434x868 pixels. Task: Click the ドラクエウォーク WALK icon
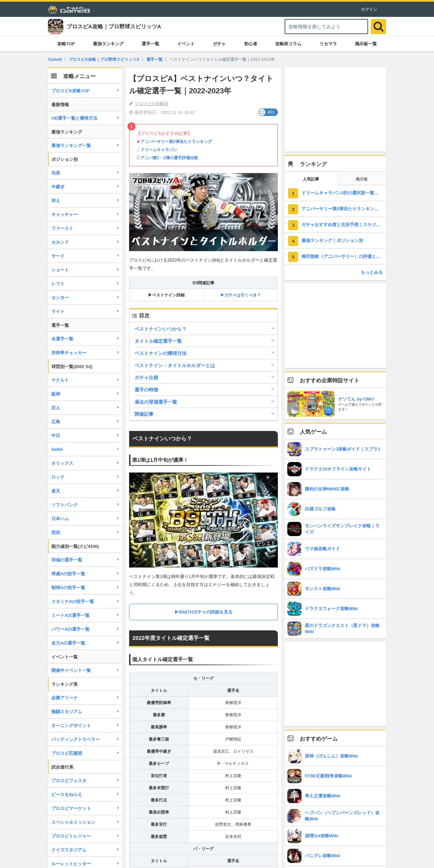(294, 609)
